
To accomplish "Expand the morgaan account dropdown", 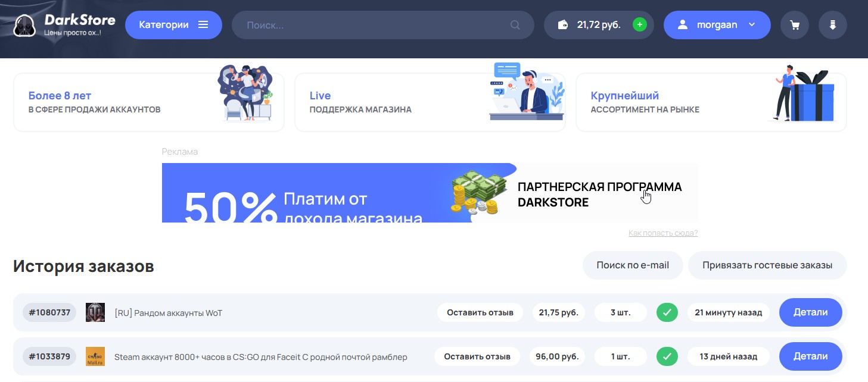I will tap(717, 25).
